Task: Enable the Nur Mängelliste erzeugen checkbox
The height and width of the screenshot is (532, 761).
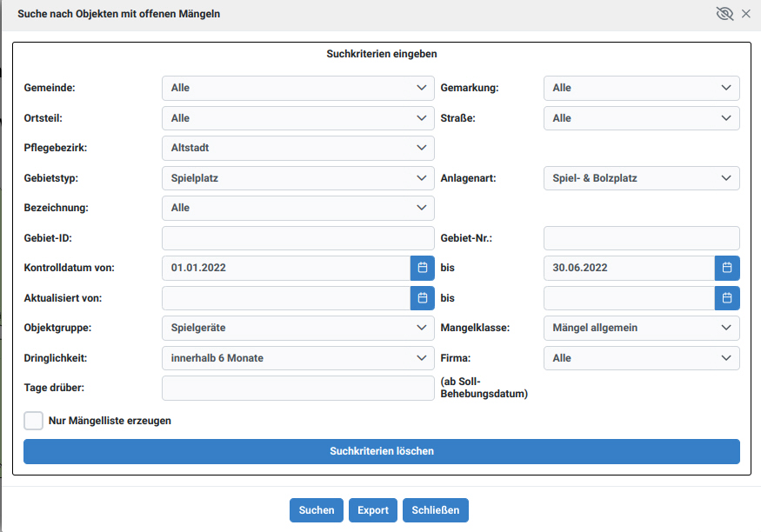Action: (x=33, y=420)
